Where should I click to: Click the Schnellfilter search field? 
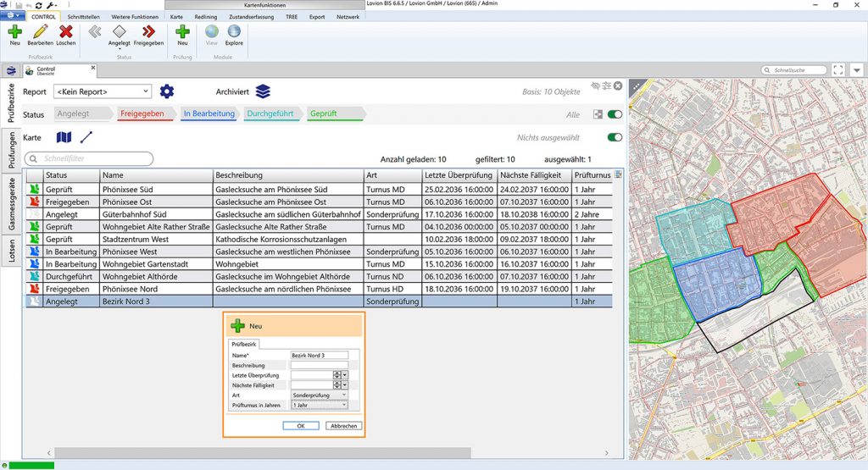pyautogui.click(x=90, y=158)
